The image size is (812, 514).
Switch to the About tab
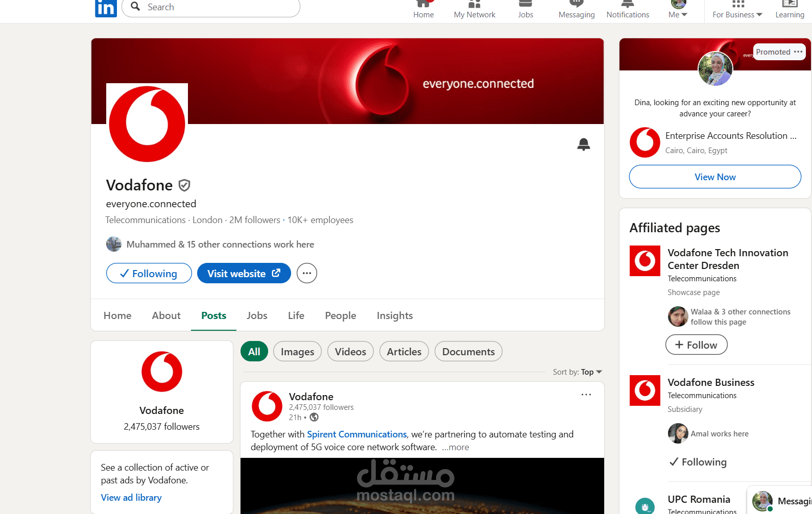coord(166,315)
